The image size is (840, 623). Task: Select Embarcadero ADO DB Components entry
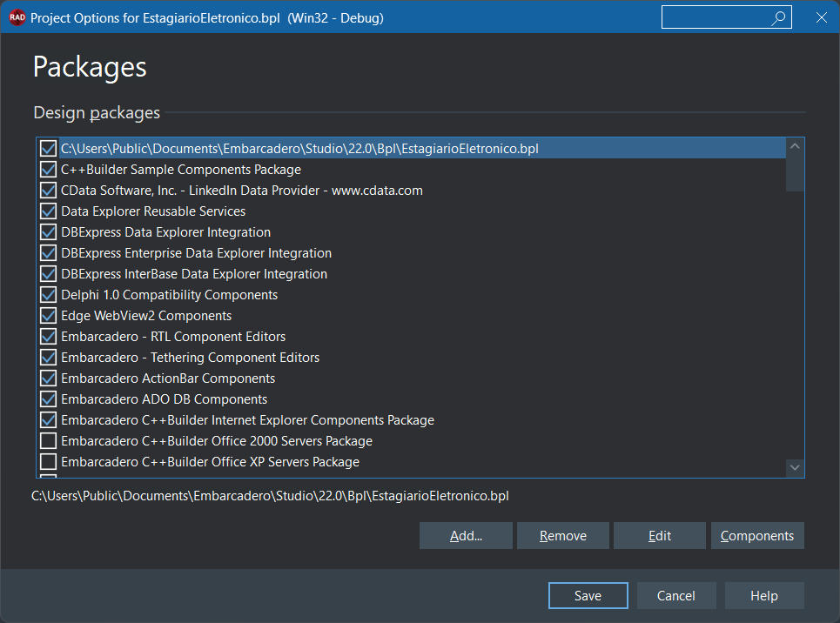coord(164,399)
